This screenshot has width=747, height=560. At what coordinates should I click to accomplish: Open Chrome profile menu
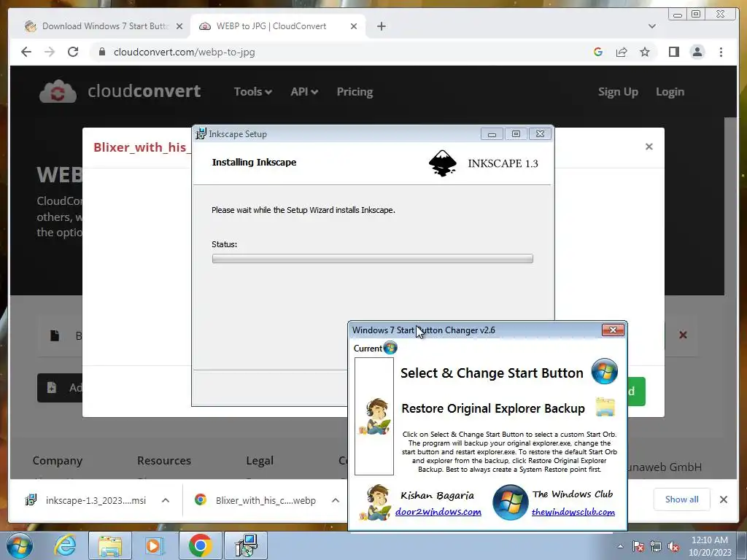tap(697, 52)
